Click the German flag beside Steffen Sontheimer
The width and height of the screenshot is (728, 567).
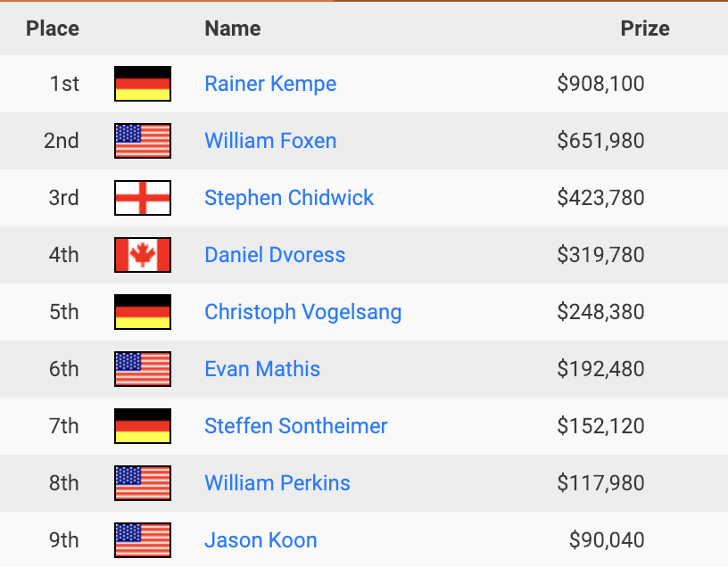(143, 426)
